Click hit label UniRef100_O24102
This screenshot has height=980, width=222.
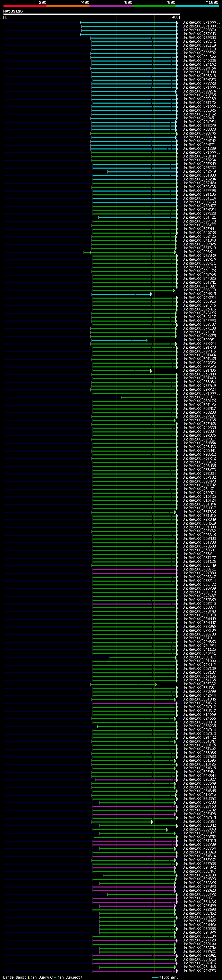pyautogui.click(x=199, y=64)
